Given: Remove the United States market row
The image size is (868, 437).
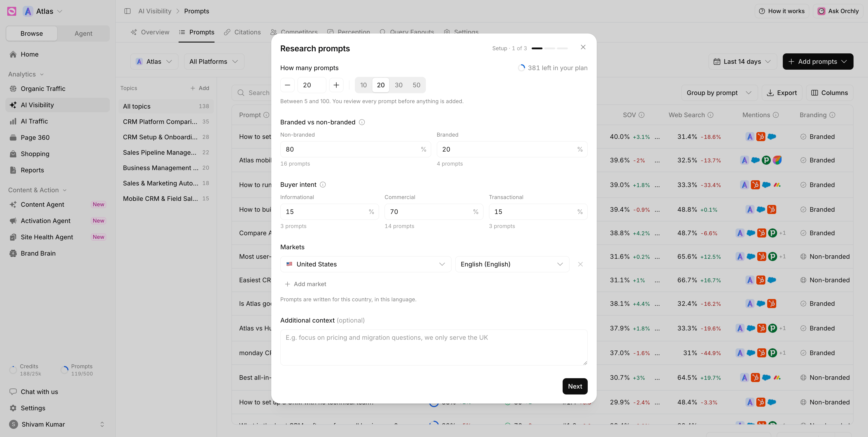Looking at the screenshot, I should [580, 264].
